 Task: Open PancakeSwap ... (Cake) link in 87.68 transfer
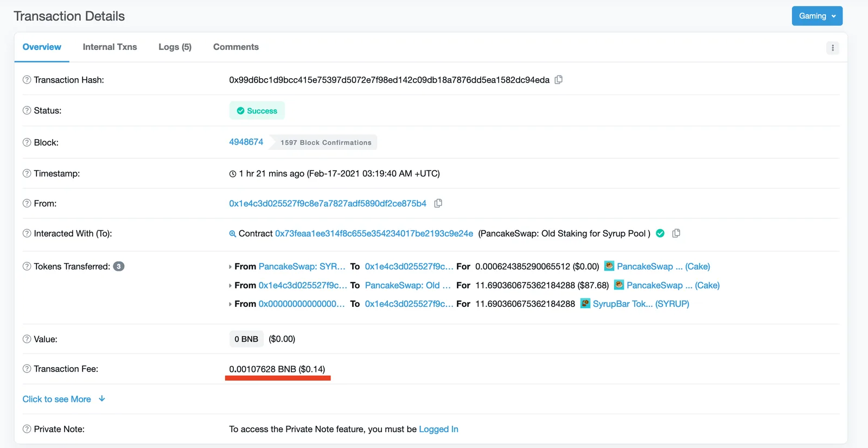[x=673, y=285]
